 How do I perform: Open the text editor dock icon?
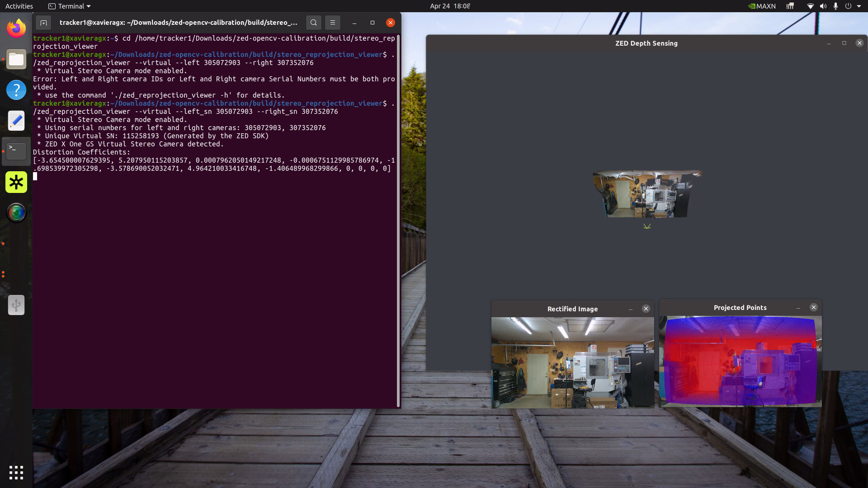point(16,121)
